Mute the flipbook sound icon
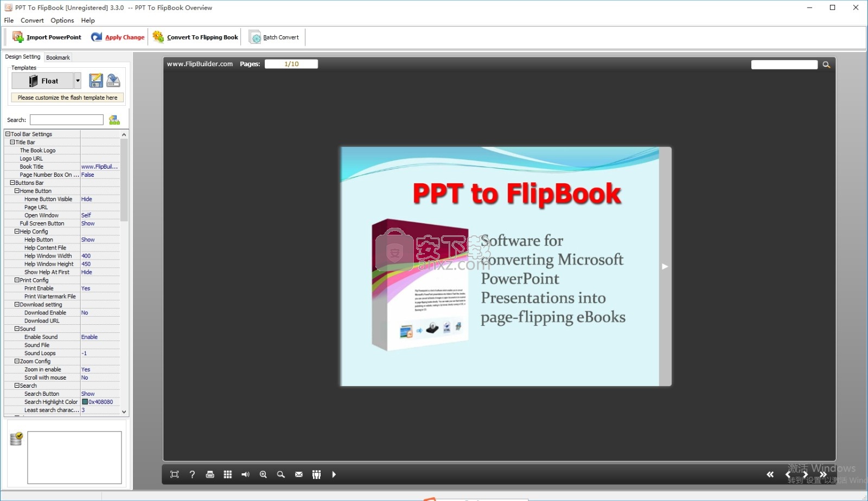This screenshot has width=868, height=501. tap(245, 474)
